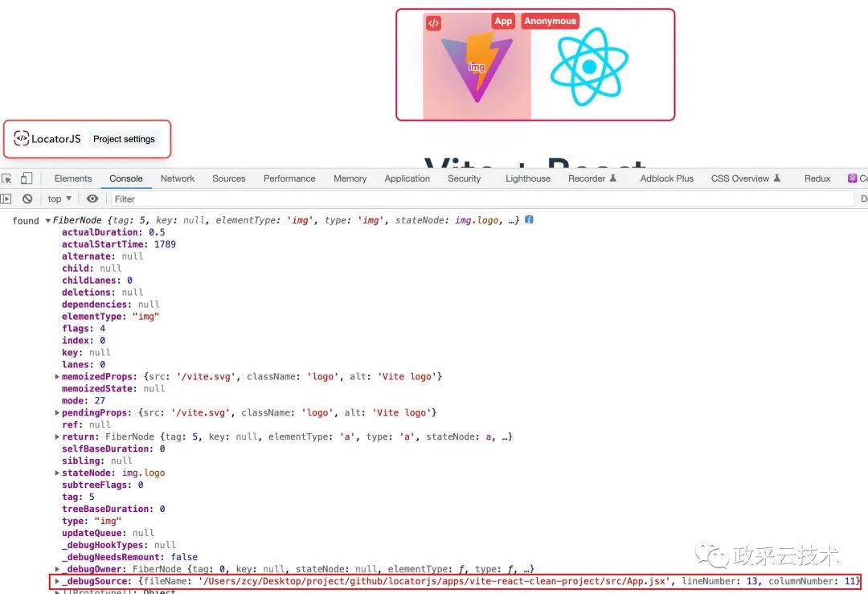Expand the memoizedProps property
The image size is (868, 594).
pos(57,376)
